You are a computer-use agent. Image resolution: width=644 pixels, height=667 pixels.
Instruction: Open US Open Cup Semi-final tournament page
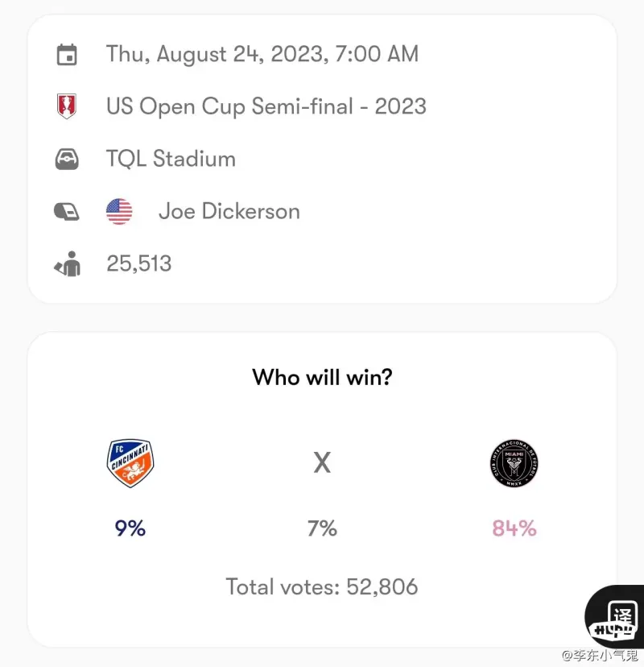266,106
